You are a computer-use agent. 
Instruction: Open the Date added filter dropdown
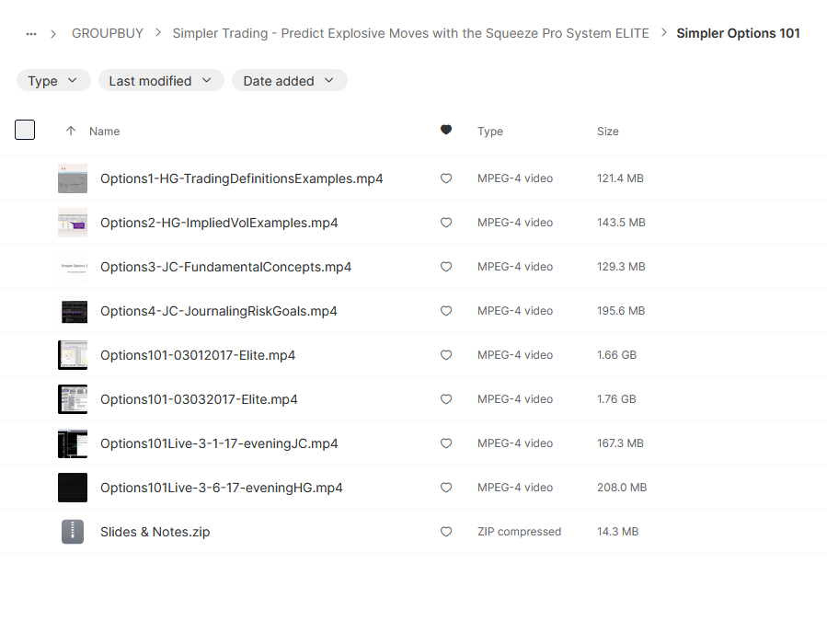289,80
